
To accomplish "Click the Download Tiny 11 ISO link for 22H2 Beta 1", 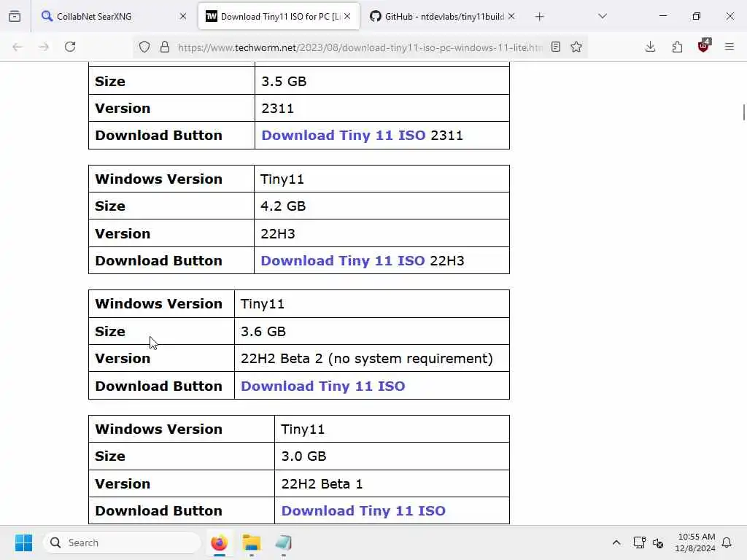I will click(363, 510).
